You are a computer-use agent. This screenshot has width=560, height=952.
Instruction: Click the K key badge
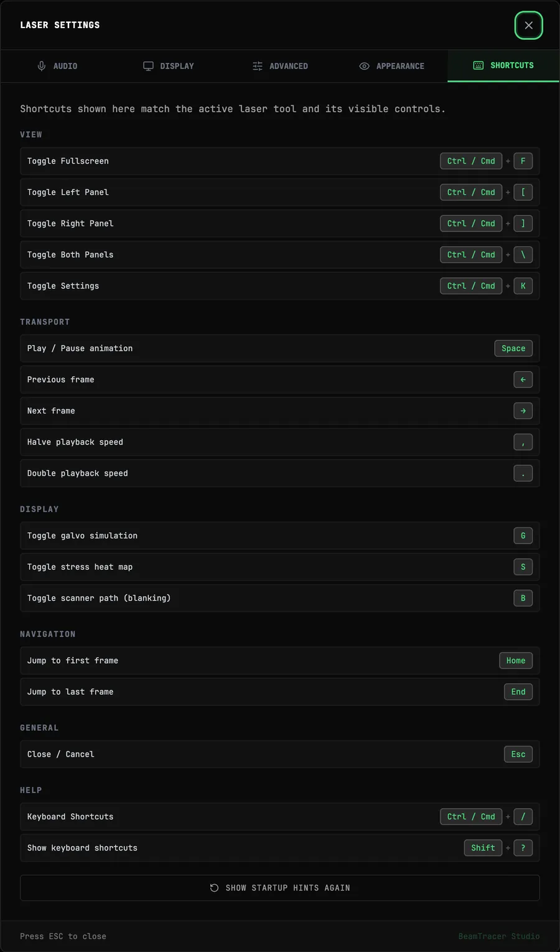(523, 286)
